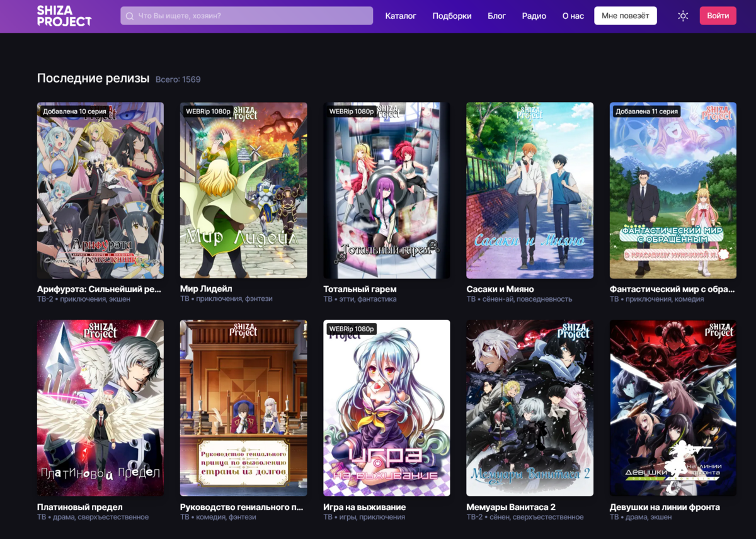Viewport: 756px width, 539px height.
Task: Click the 'Мемуары Ванитаса 2' title link
Action: 511,507
